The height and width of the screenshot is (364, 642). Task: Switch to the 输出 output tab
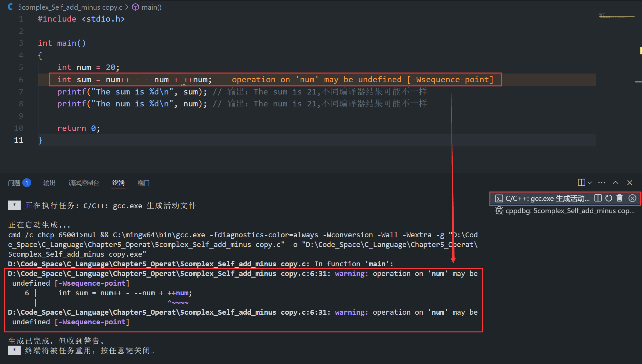[49, 183]
